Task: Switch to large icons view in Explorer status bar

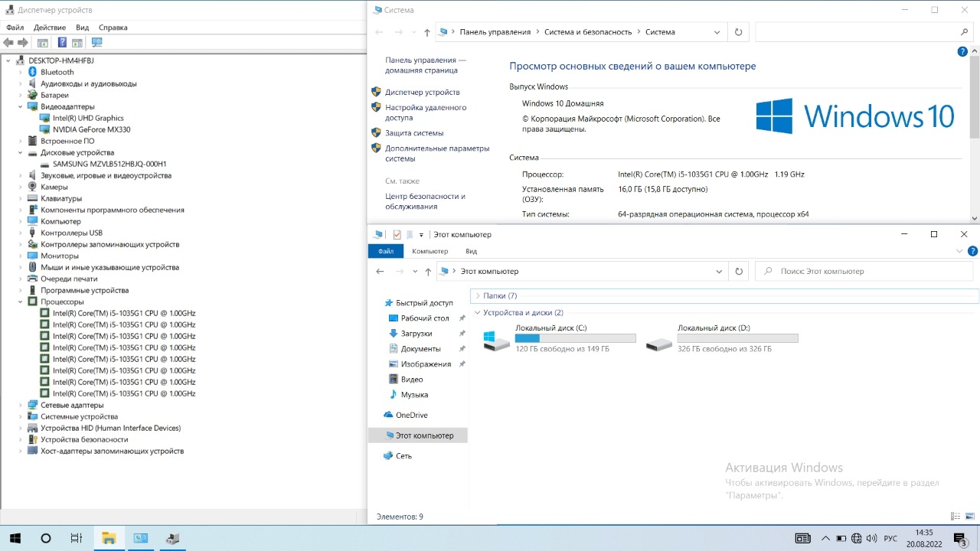Action: point(969,517)
